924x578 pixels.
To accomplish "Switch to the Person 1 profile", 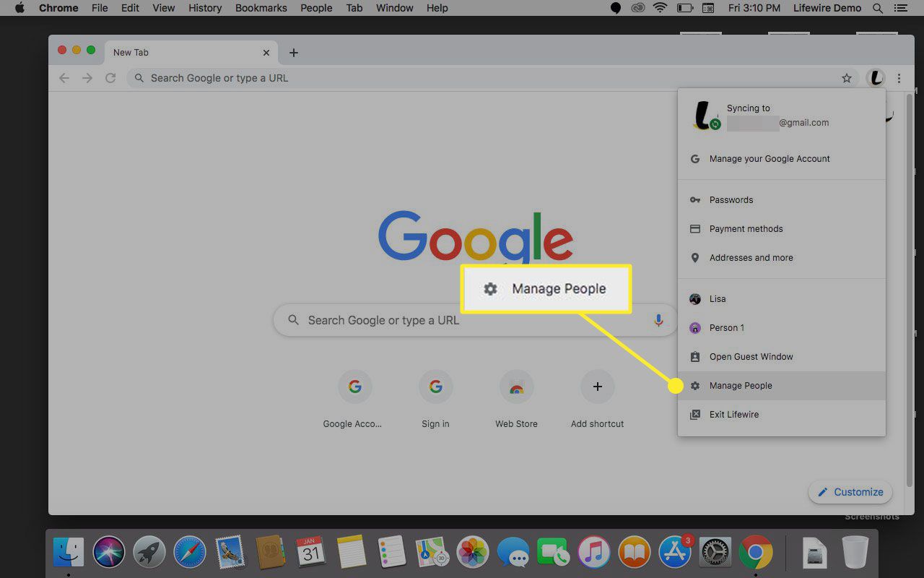I will point(782,328).
